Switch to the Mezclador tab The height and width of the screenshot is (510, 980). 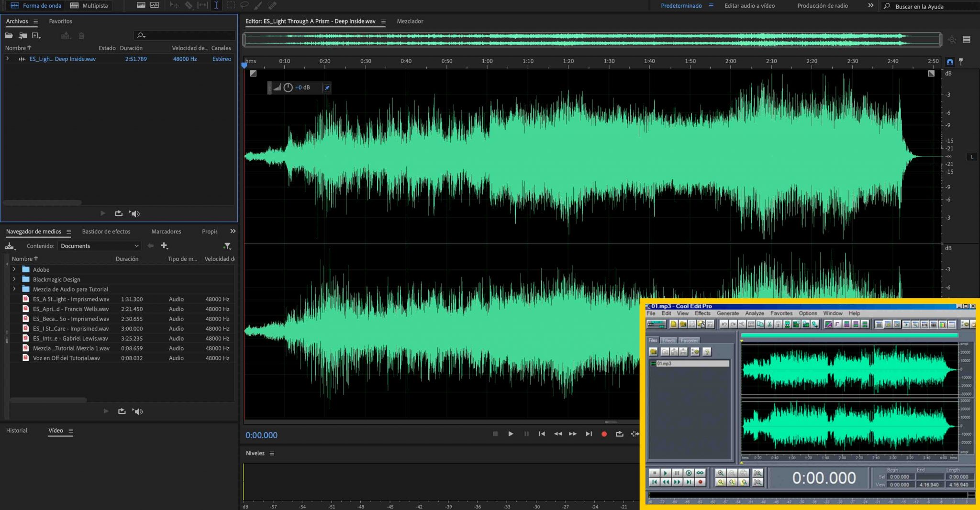click(x=410, y=21)
